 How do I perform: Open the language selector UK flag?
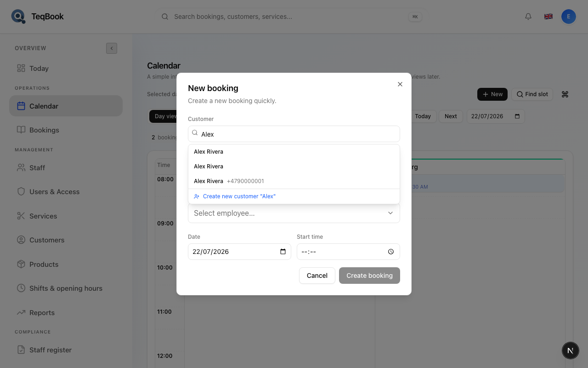[x=548, y=17]
